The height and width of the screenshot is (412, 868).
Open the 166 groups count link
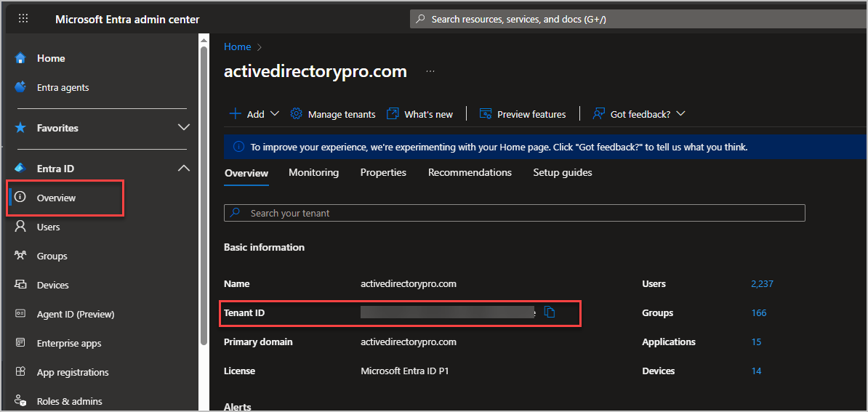[759, 313]
